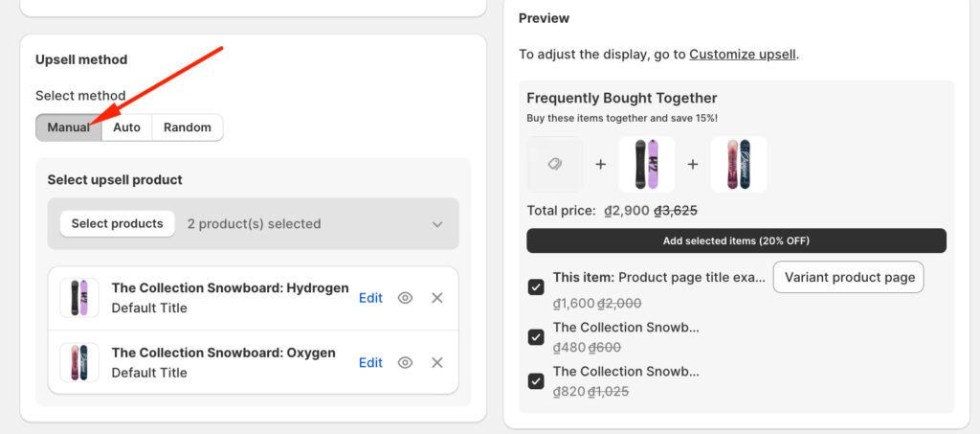
Task: Click the placeholder tag product image in preview
Action: click(554, 164)
